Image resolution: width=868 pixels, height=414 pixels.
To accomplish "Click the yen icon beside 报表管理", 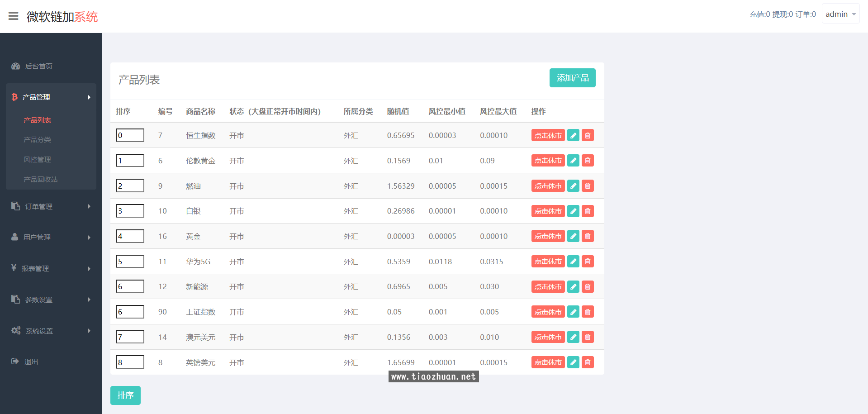I will point(14,268).
